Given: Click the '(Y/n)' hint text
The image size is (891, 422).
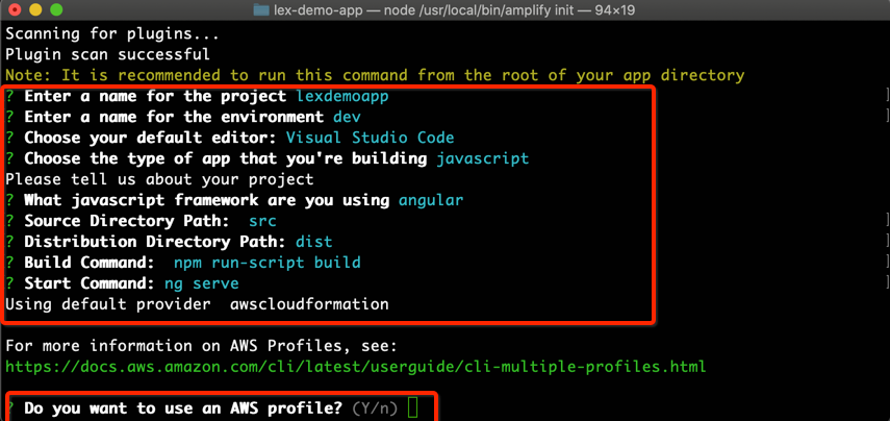Looking at the screenshot, I should point(376,408).
